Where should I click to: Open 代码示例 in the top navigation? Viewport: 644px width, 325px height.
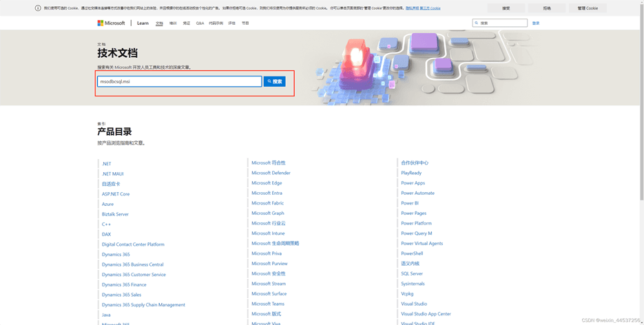[216, 23]
